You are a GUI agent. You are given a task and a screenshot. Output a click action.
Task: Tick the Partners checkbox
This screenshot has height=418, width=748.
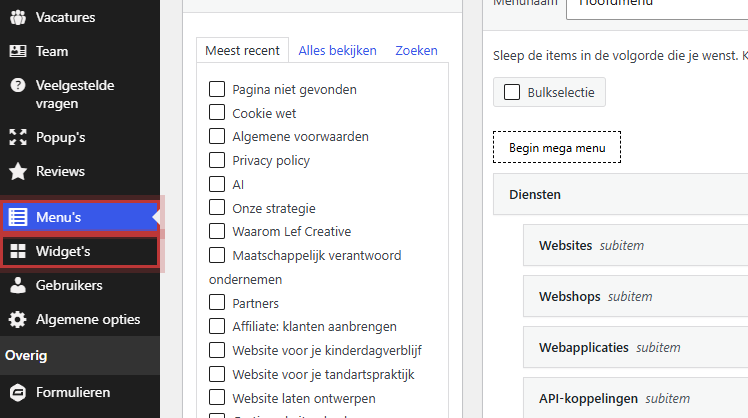[217, 302]
